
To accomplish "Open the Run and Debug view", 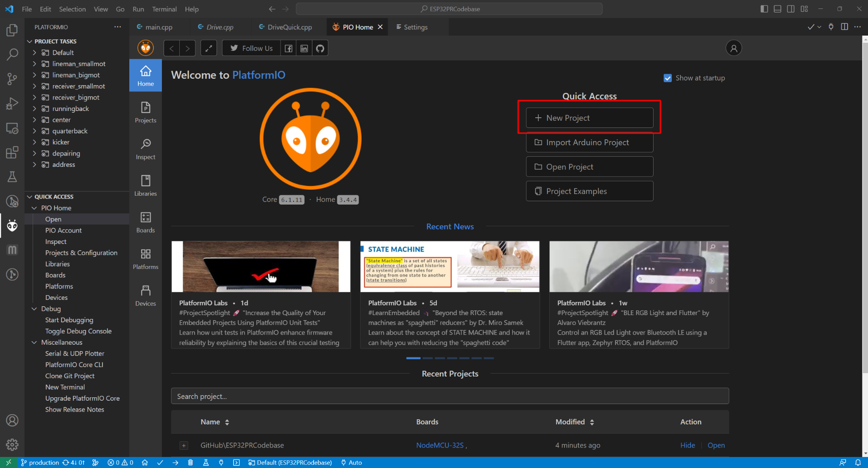I will [x=12, y=103].
